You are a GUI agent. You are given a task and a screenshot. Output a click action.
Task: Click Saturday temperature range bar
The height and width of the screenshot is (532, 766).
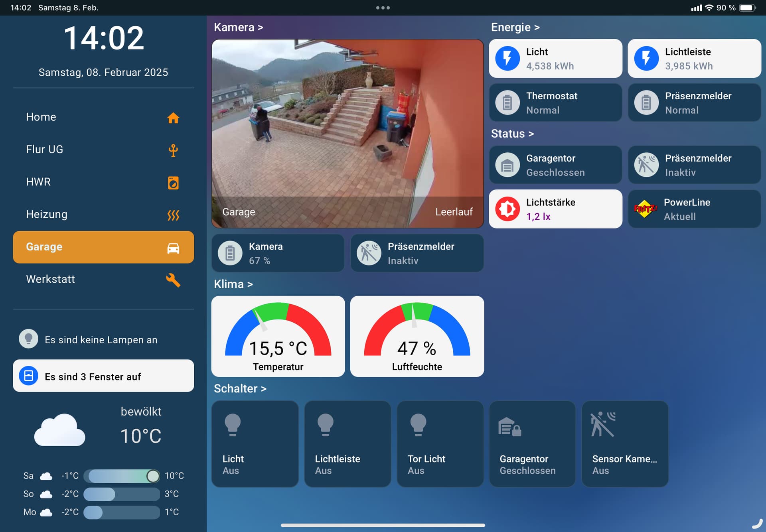click(x=122, y=476)
